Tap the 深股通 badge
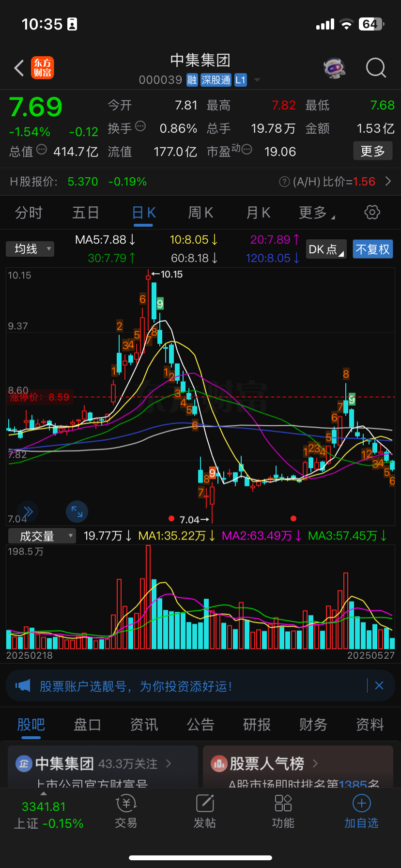The height and width of the screenshot is (868, 401). click(x=216, y=80)
